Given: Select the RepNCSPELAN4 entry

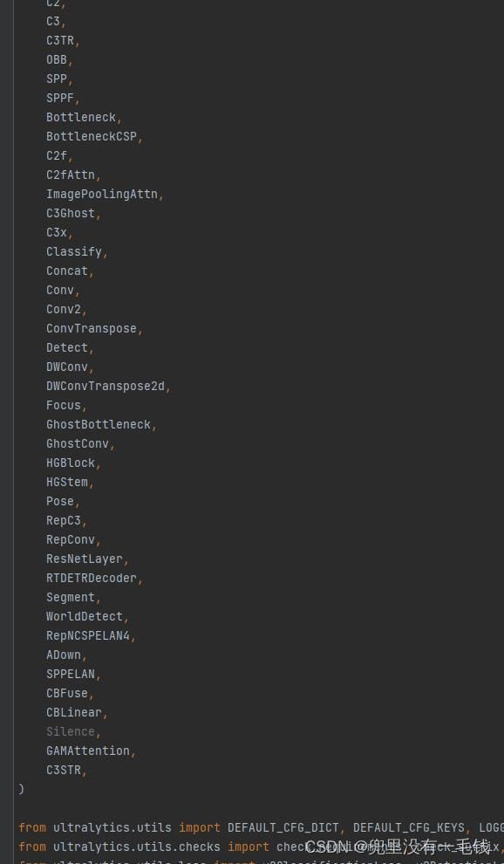Looking at the screenshot, I should tap(88, 636).
